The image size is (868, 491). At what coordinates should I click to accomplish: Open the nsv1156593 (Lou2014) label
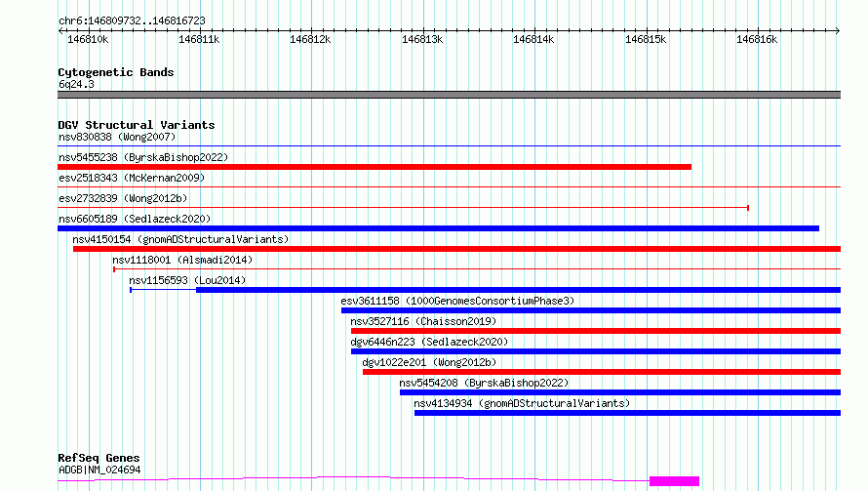(x=187, y=280)
